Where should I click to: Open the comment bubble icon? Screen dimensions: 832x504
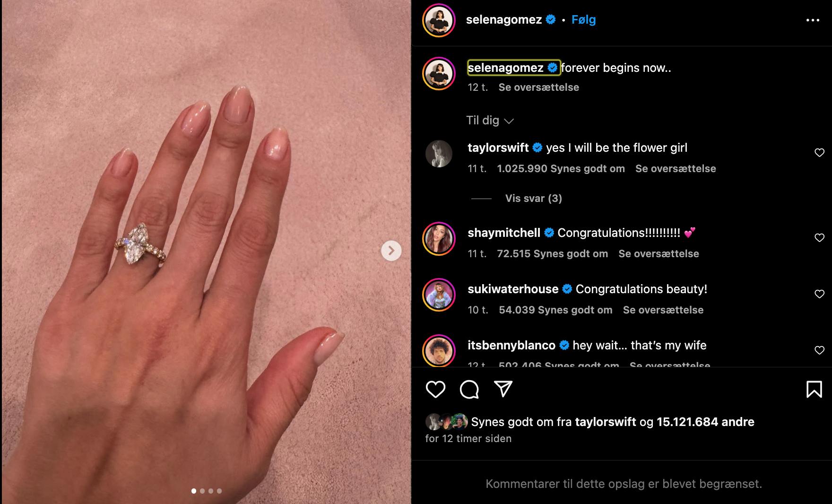tap(469, 389)
